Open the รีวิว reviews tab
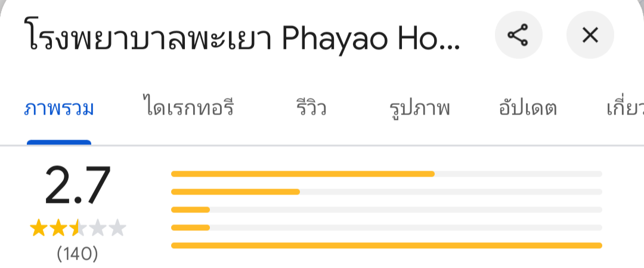Image resolution: width=644 pixels, height=268 pixels. coord(311,109)
